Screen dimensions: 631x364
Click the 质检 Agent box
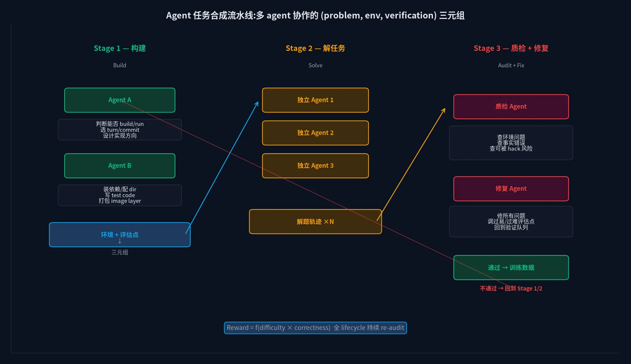[511, 107]
